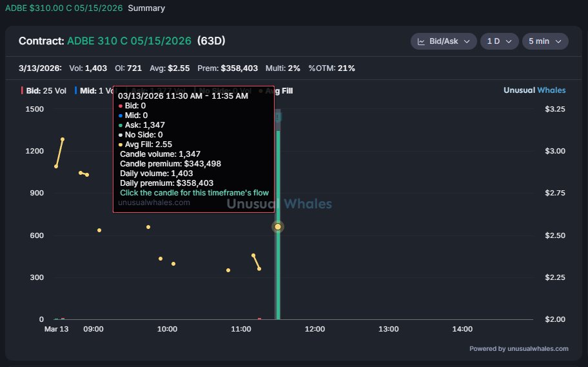Click the ADBE $310.00 C 05/15/2026 breadcrumb link
This screenshot has width=588, height=367.
click(64, 8)
